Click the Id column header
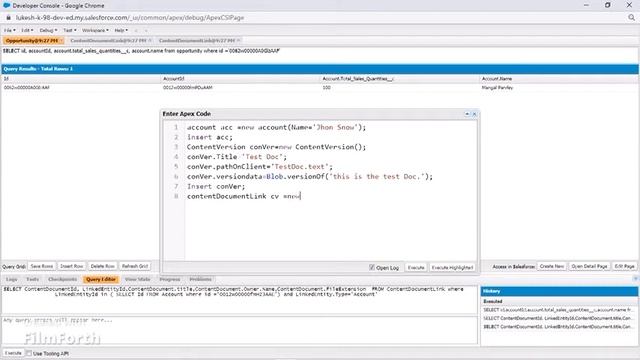 81,79
